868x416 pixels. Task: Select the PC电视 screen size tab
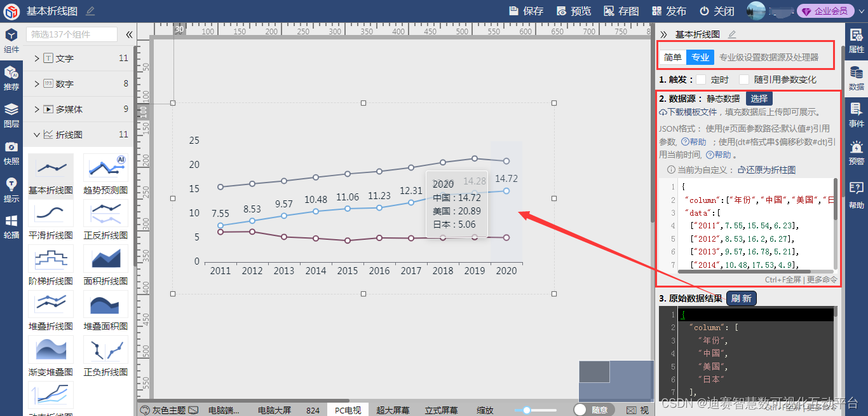(x=348, y=410)
